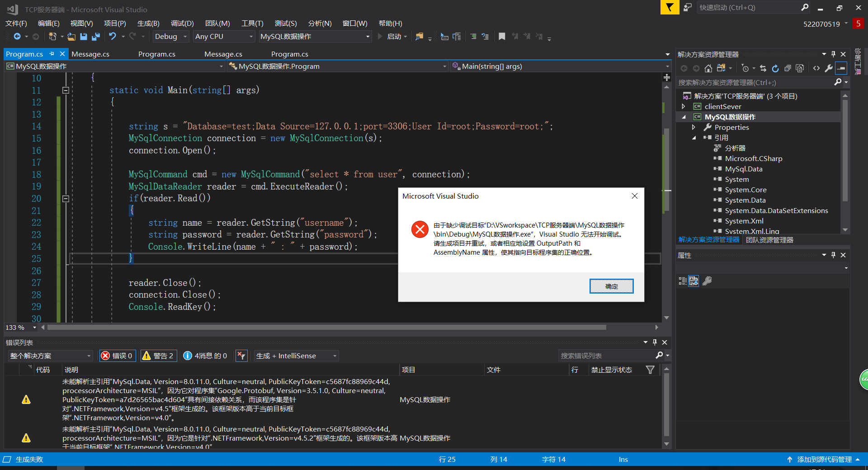Click the Home icon in Solution Explorer
The width and height of the screenshot is (868, 470).
(708, 68)
